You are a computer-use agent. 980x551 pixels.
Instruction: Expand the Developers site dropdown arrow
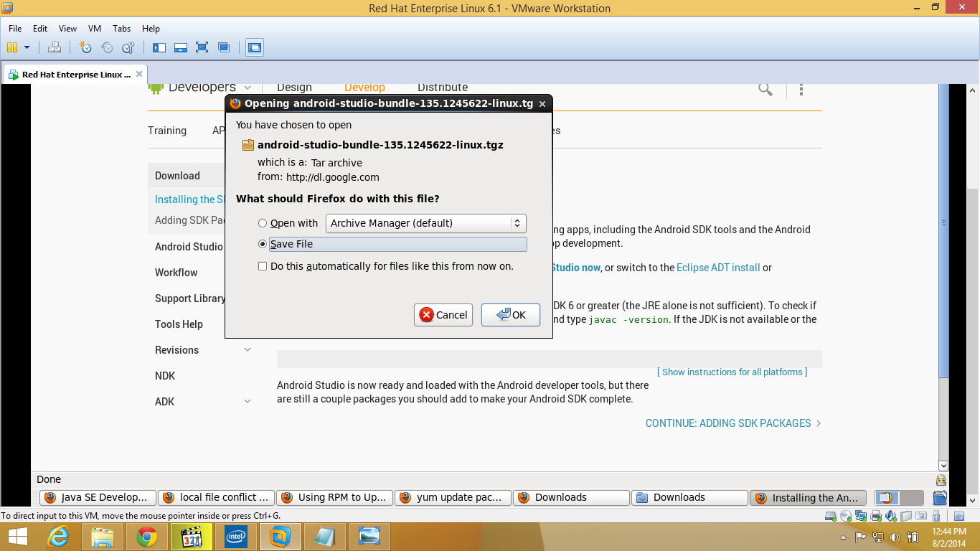248,88
